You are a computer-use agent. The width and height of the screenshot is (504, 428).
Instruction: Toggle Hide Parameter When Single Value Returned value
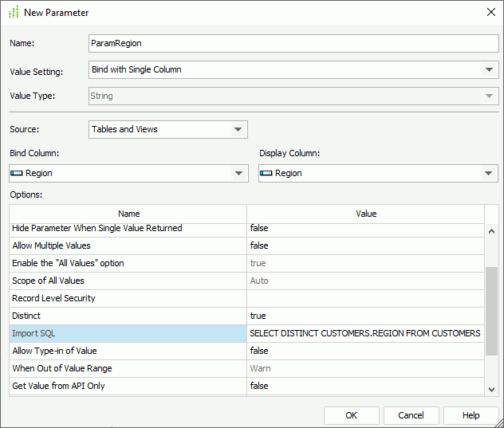pyautogui.click(x=365, y=228)
